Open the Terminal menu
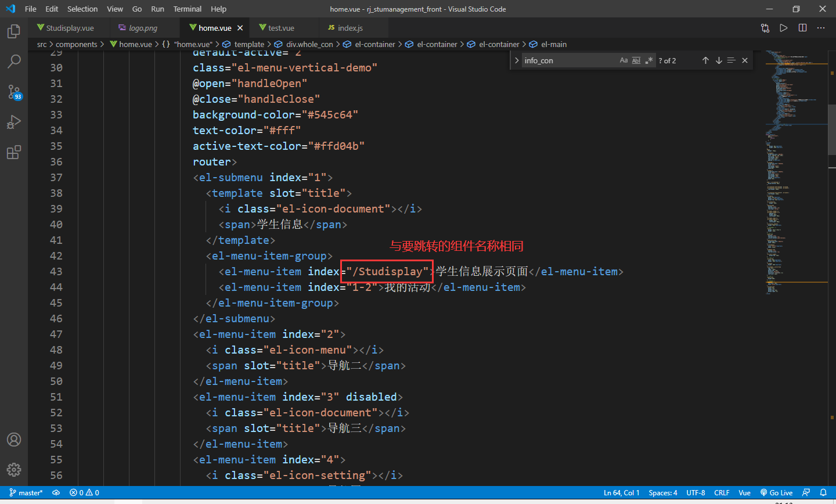Screen dimensions: 836x504 point(188,9)
